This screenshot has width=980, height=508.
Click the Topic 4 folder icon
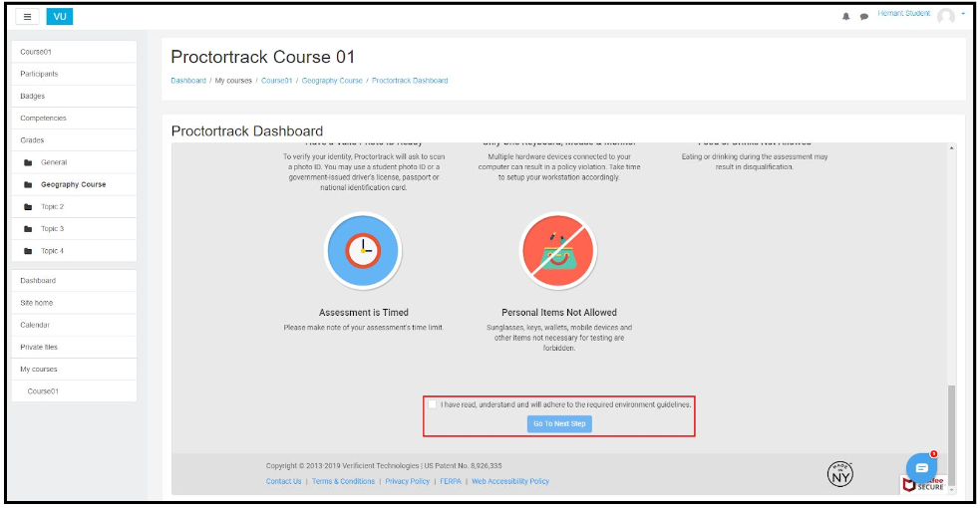click(x=28, y=251)
